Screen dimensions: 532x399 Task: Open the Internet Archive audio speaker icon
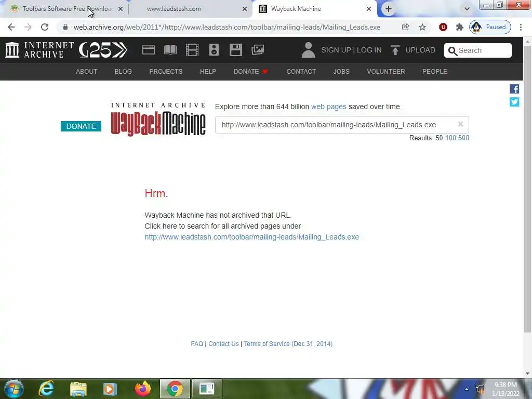coord(214,50)
